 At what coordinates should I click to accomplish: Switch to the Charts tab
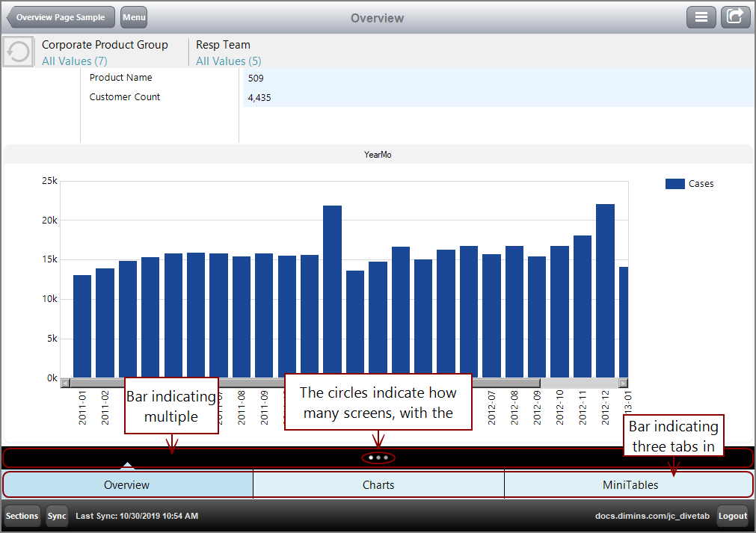378,484
